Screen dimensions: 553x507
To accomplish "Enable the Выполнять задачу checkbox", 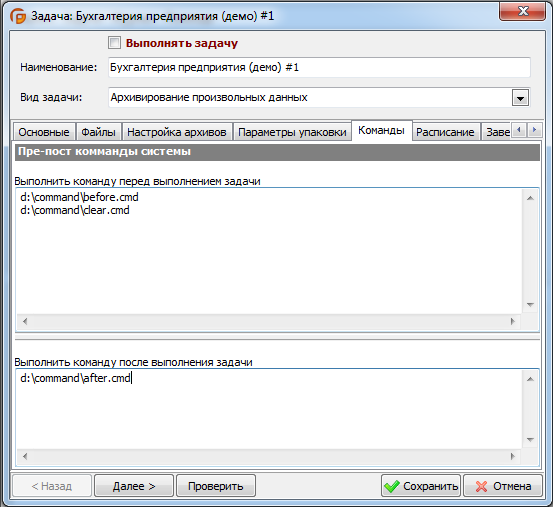I will [114, 43].
